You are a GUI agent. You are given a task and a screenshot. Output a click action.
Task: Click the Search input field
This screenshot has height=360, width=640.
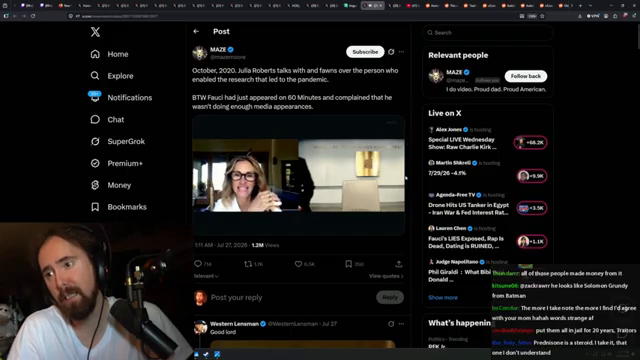[x=488, y=33]
